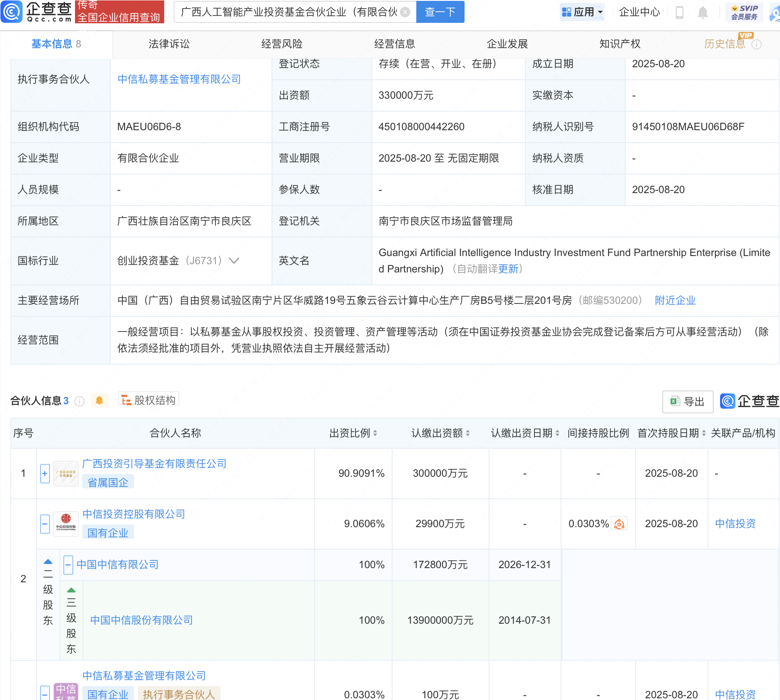This screenshot has width=780, height=700.
Task: Click 执行事务合伙人 tag in partner list
Action: coord(179,694)
